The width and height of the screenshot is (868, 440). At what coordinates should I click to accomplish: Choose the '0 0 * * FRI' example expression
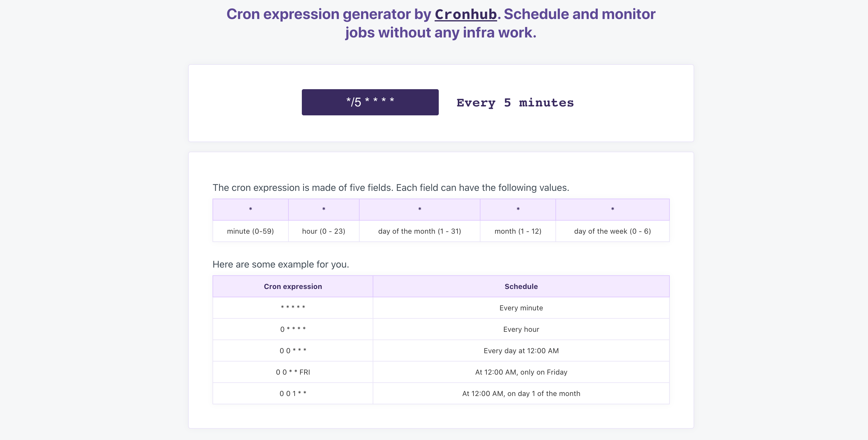(293, 372)
